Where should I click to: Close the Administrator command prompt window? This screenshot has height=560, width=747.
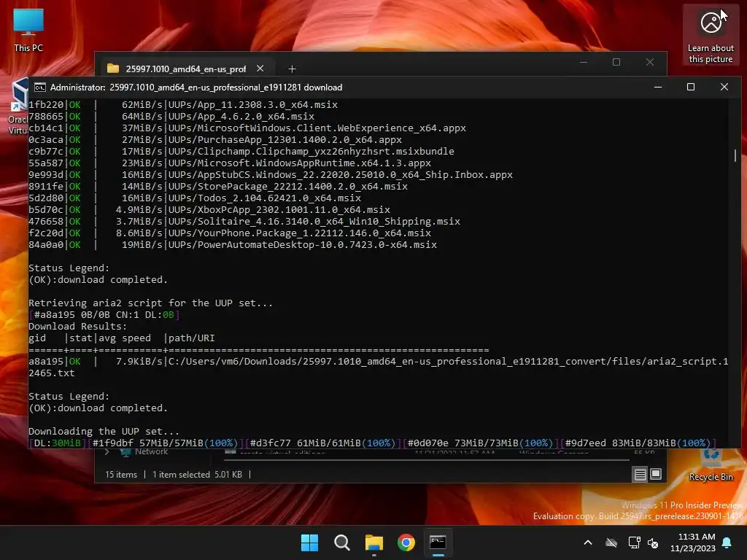724,87
